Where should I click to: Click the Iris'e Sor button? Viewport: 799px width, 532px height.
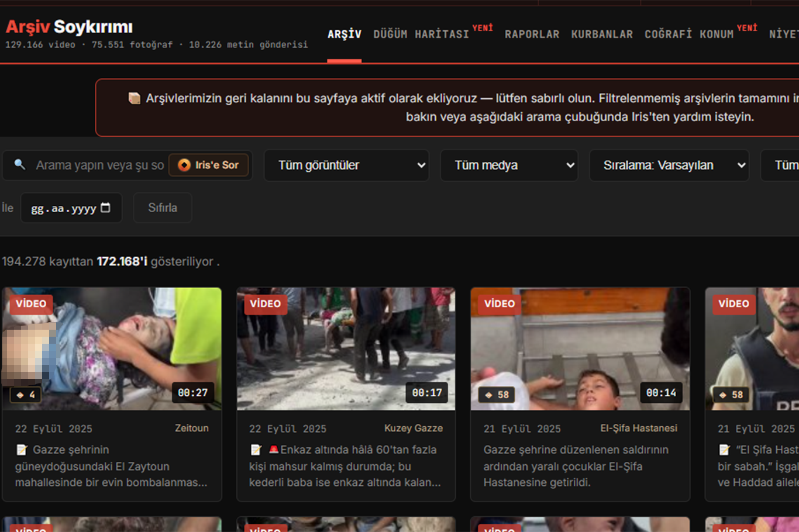209,165
